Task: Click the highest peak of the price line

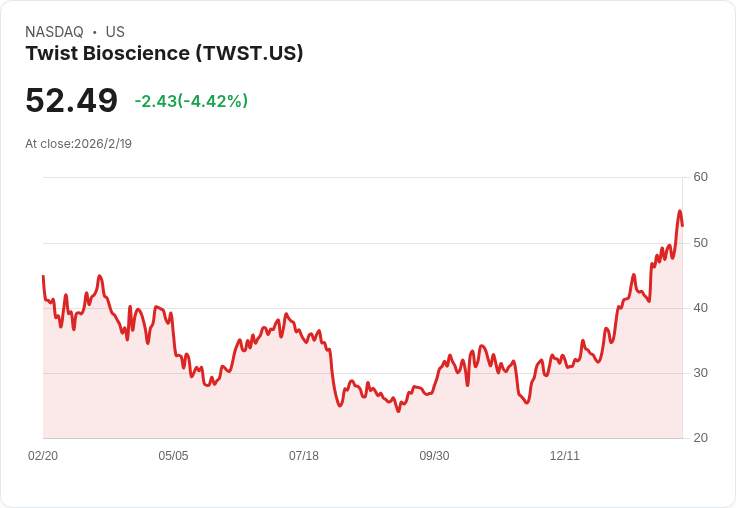Action: click(x=679, y=211)
